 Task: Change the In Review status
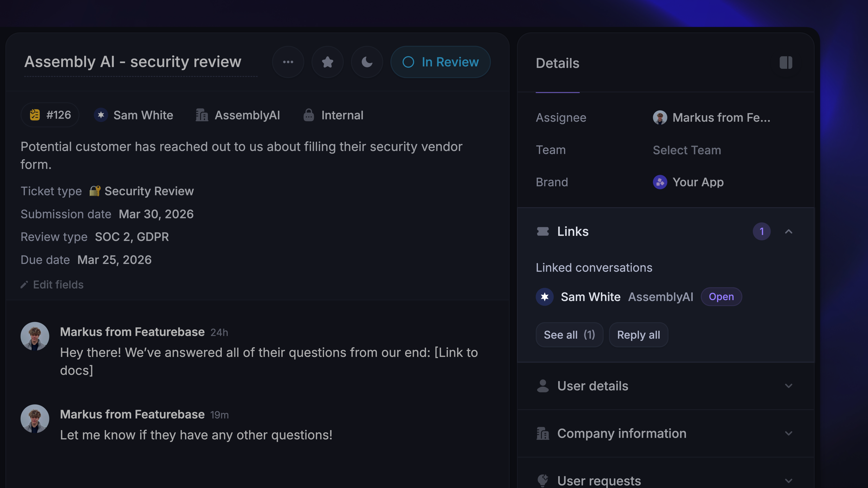tap(440, 62)
